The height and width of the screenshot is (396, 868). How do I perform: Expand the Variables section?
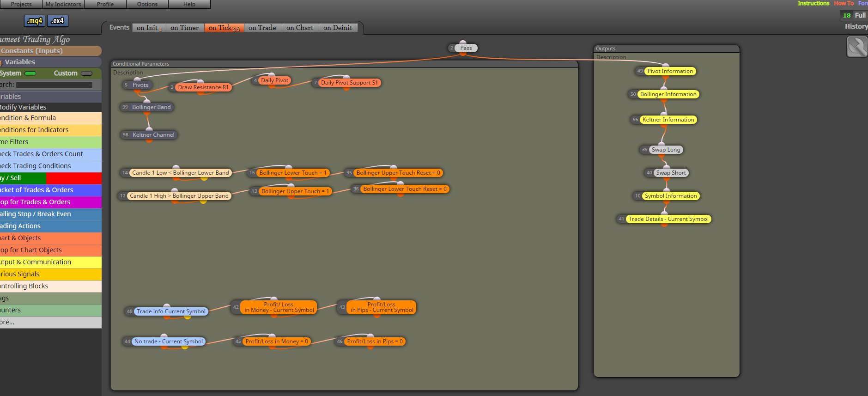(50, 62)
